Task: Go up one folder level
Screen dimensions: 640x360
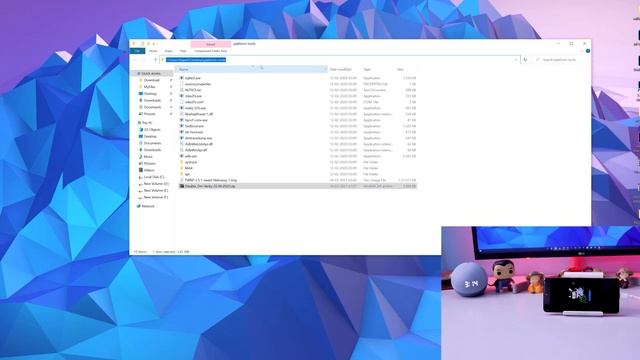Action: [x=156, y=60]
